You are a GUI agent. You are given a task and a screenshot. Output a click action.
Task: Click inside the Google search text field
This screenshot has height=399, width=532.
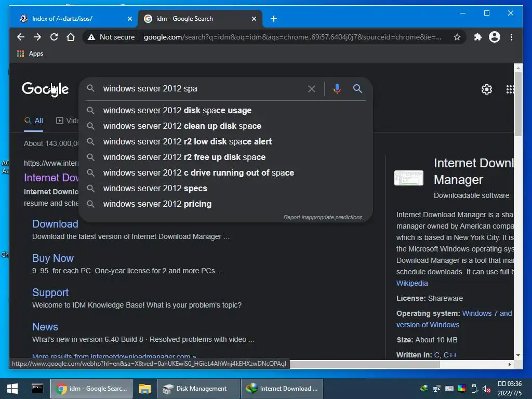(x=203, y=88)
